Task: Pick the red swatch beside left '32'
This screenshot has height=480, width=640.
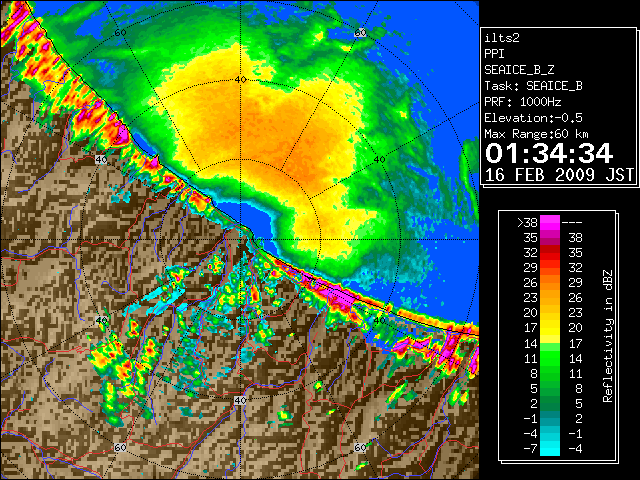Action: pyautogui.click(x=550, y=253)
